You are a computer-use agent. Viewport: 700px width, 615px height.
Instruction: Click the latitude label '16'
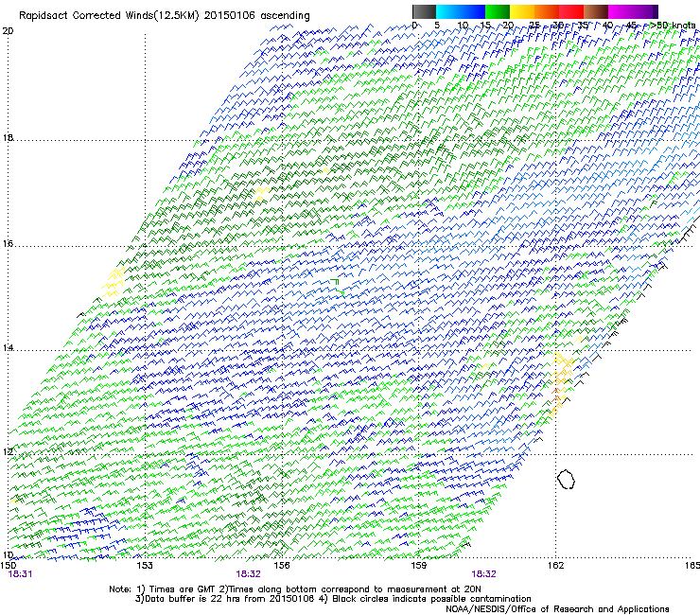(x=8, y=244)
